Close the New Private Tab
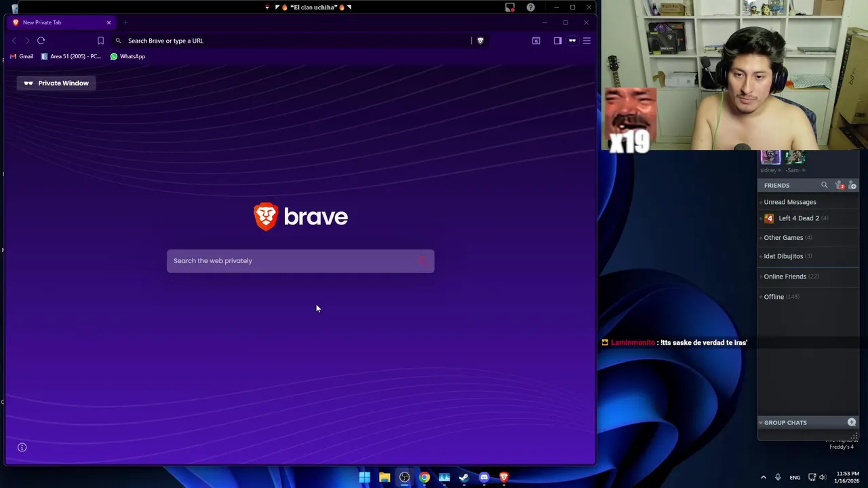Viewport: 868px width, 488px height. [108, 22]
